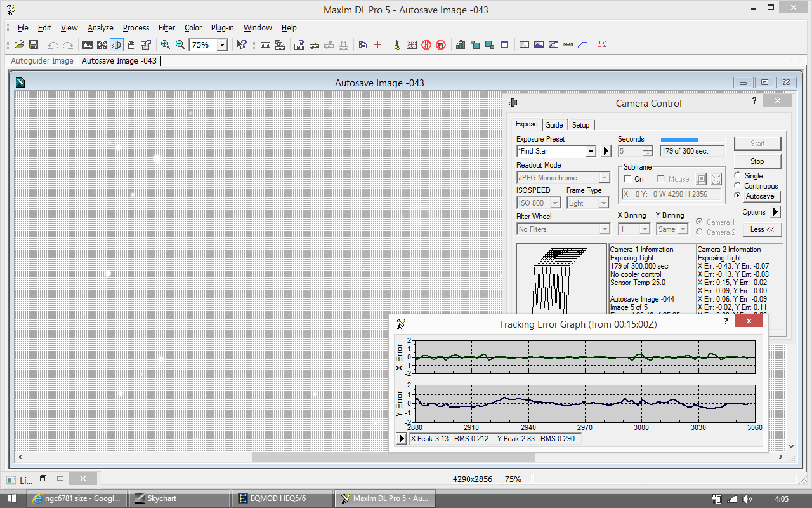The image size is (812, 508).
Task: Click the red prohibited-stripes circle toolbar icon
Action: (426, 44)
